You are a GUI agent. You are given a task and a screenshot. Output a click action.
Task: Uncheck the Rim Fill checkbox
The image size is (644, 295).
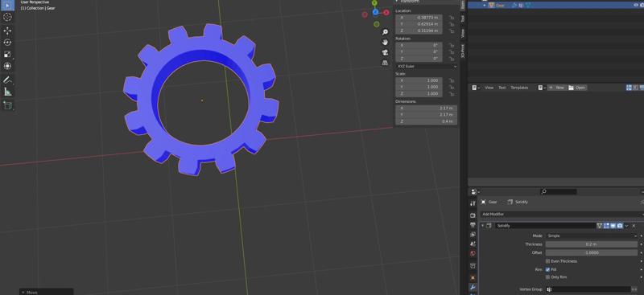click(548, 269)
